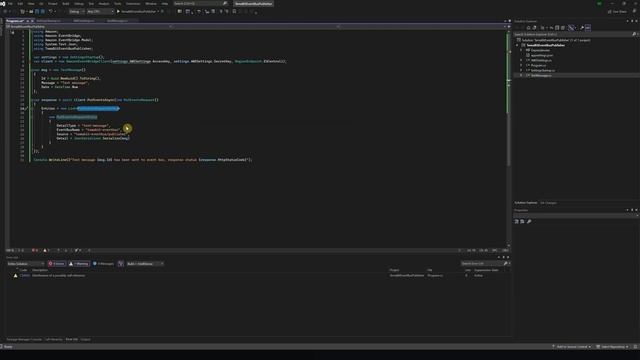The height and width of the screenshot is (360, 640).
Task: Open the Output tab
Action: [85, 340]
